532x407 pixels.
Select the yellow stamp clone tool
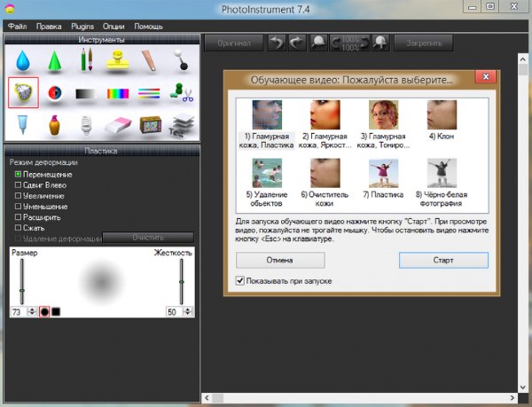pos(118,59)
